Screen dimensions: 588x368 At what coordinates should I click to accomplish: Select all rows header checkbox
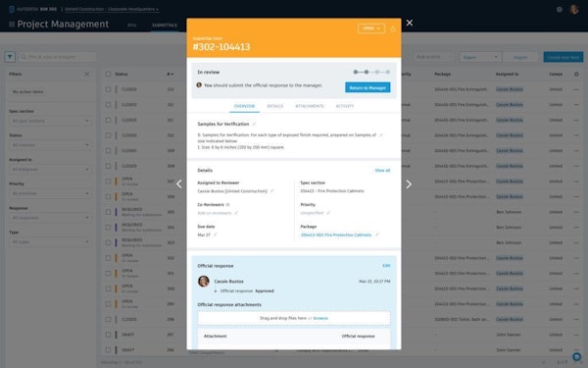(x=108, y=74)
